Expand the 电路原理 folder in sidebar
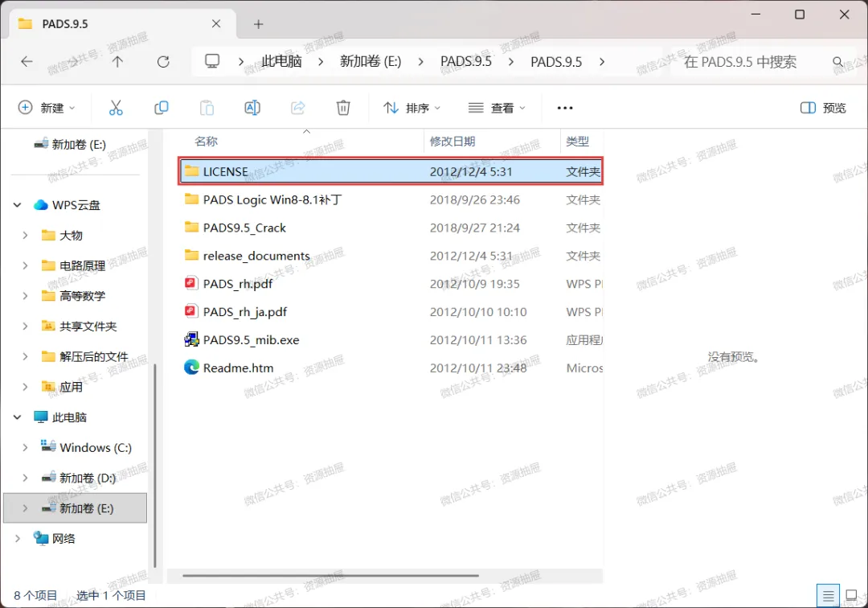This screenshot has width=868, height=608. (25, 265)
